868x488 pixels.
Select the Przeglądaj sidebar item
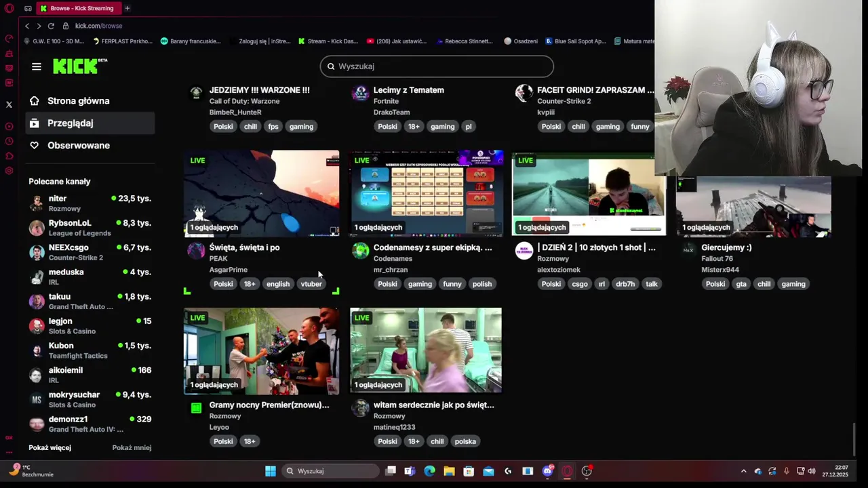pyautogui.click(x=90, y=123)
